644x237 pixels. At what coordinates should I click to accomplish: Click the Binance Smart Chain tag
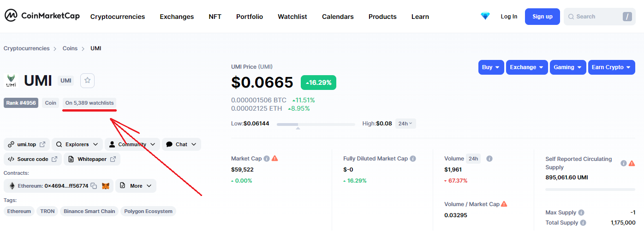(x=89, y=211)
